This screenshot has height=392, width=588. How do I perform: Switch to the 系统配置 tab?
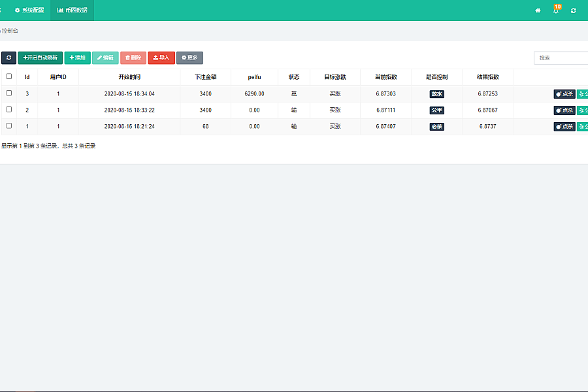pyautogui.click(x=29, y=10)
